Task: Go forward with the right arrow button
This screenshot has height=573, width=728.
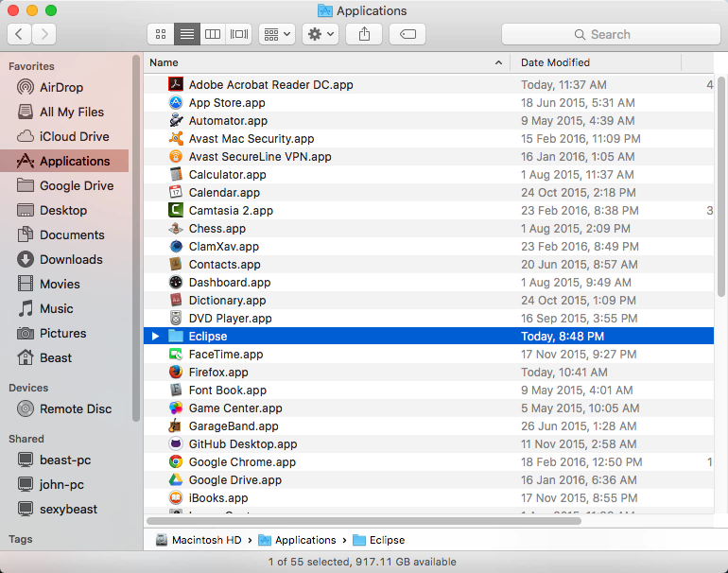Action: [x=44, y=34]
